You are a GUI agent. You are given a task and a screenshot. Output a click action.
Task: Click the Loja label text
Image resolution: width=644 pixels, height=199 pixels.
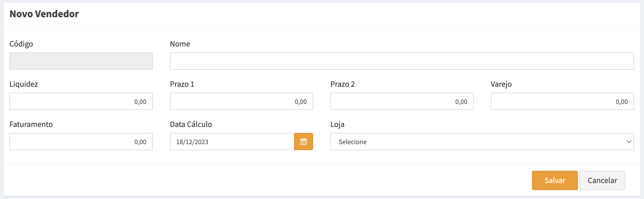coord(337,124)
